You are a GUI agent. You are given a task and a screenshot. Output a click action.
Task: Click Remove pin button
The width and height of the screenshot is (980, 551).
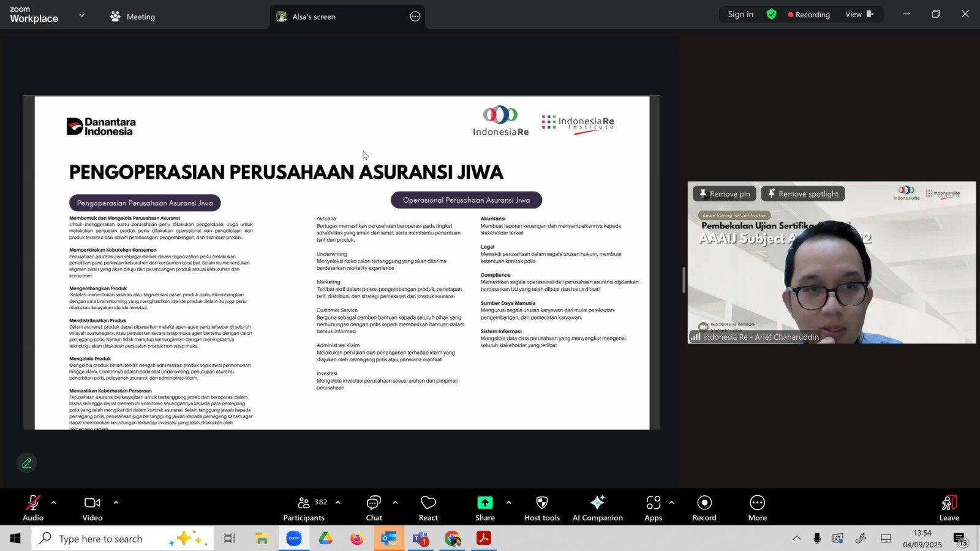pos(725,194)
